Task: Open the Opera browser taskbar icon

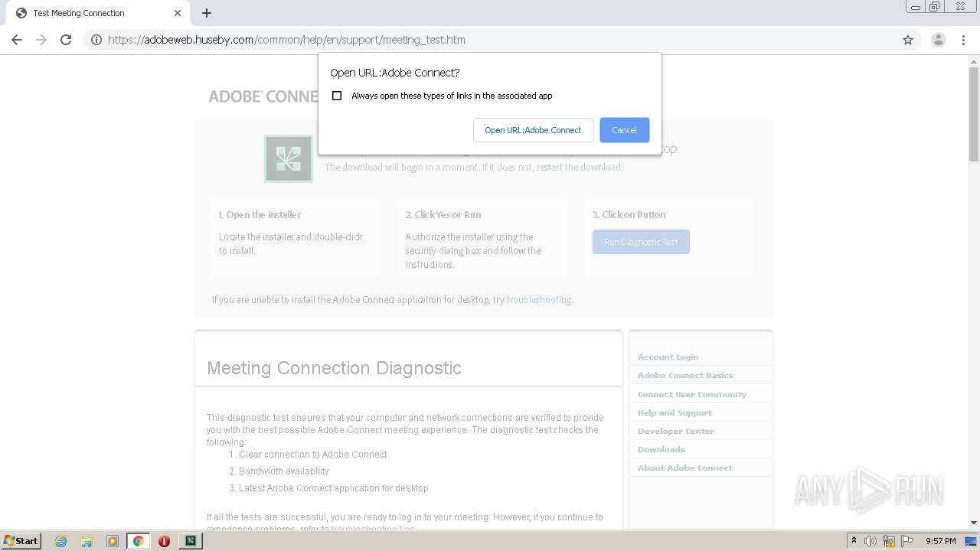Action: point(164,541)
